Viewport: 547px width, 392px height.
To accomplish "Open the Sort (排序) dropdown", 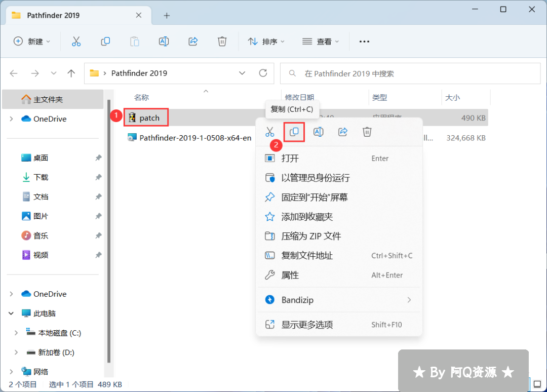I will click(x=266, y=42).
